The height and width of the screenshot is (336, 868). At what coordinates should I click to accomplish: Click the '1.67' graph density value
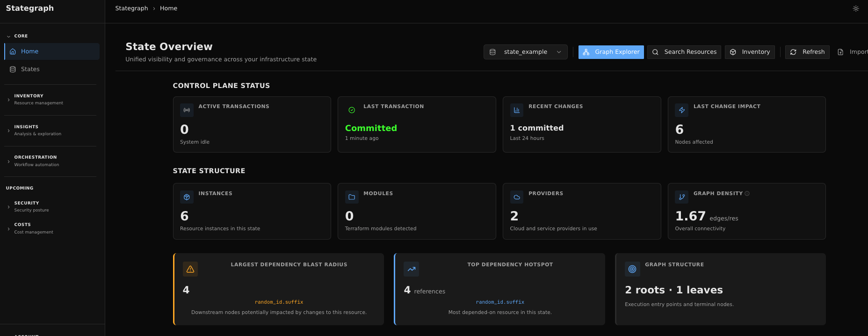coord(690,216)
